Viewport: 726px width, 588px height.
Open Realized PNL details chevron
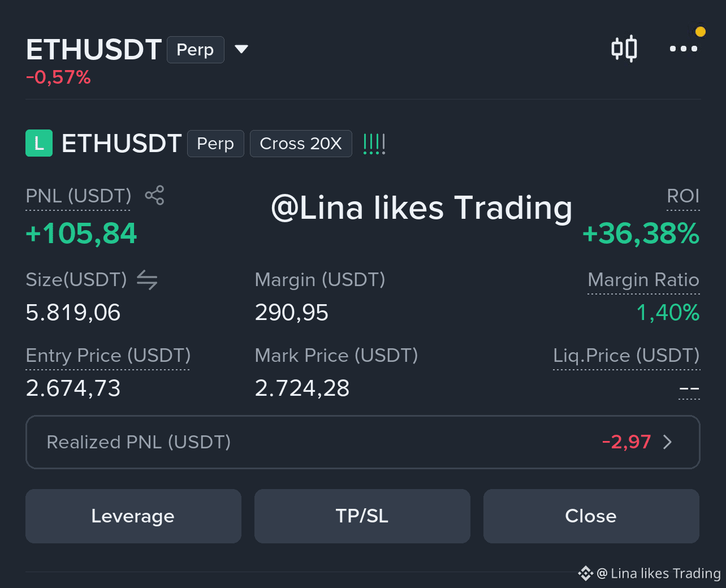668,442
